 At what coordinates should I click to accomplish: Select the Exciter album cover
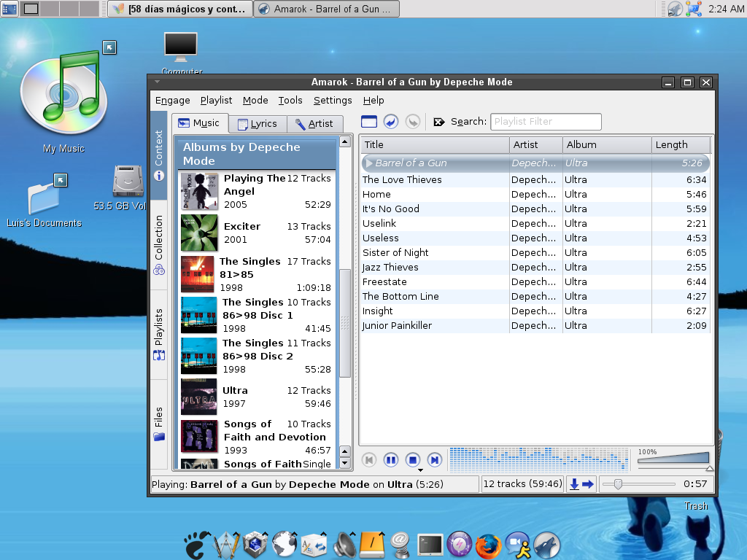200,233
